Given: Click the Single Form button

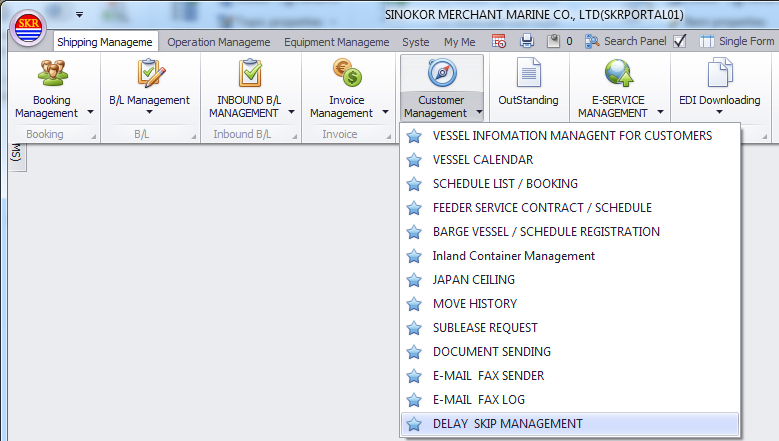Looking at the screenshot, I should pyautogui.click(x=736, y=41).
